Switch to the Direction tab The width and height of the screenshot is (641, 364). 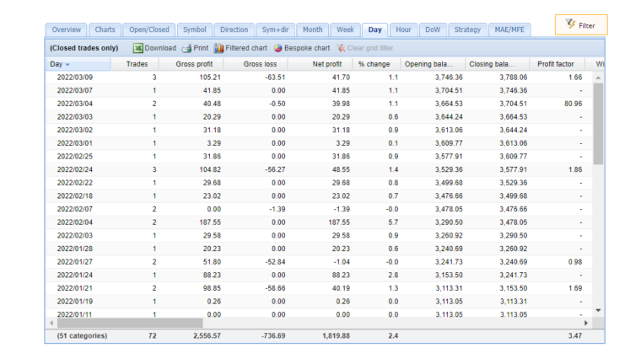(x=234, y=29)
